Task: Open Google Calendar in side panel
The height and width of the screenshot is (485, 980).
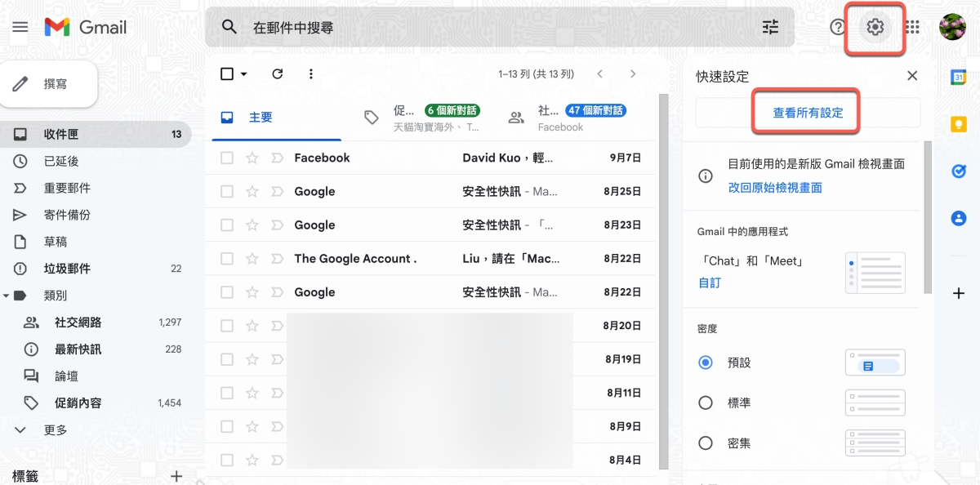Action: (x=958, y=77)
